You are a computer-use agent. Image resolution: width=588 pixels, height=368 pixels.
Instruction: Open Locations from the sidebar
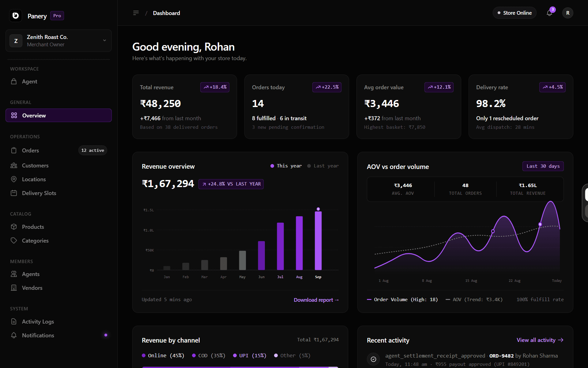click(x=58, y=179)
